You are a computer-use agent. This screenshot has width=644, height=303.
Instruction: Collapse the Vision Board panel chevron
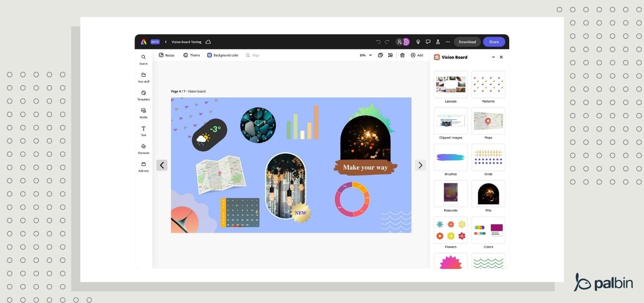tap(493, 57)
